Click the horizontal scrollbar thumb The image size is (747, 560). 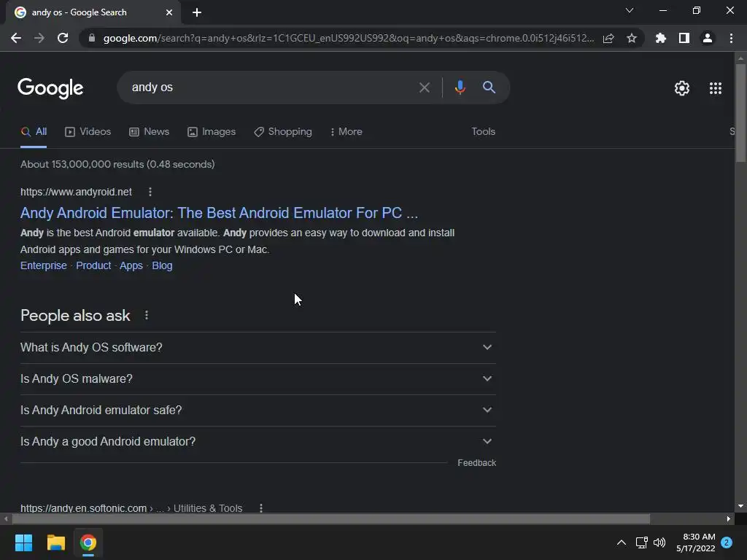(331, 518)
